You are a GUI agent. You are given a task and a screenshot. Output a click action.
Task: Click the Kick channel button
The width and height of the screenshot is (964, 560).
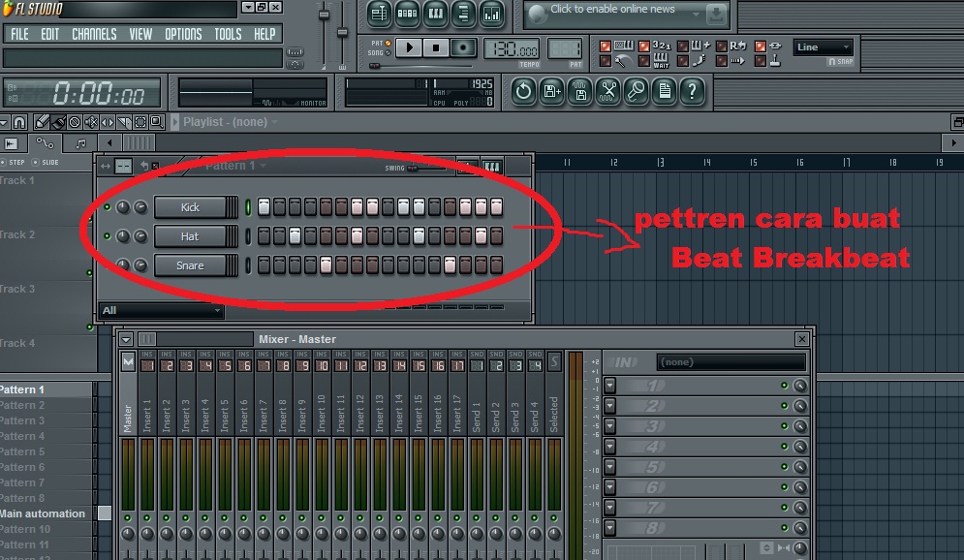[190, 207]
